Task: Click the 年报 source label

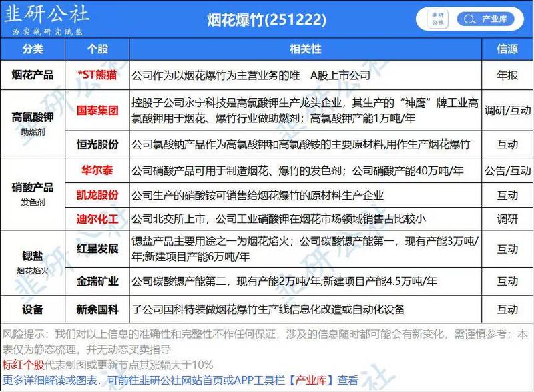Action: (506, 75)
